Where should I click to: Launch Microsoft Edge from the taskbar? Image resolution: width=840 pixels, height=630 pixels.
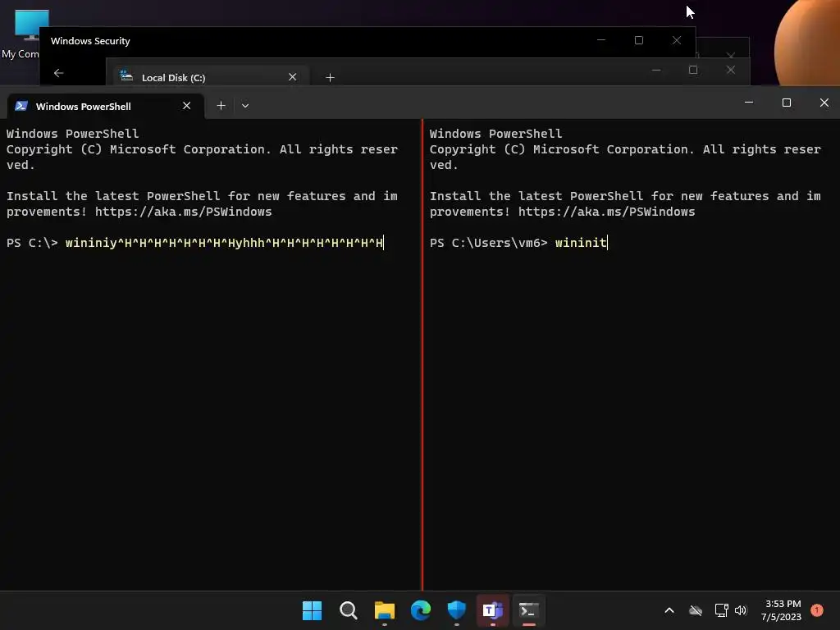click(x=421, y=610)
